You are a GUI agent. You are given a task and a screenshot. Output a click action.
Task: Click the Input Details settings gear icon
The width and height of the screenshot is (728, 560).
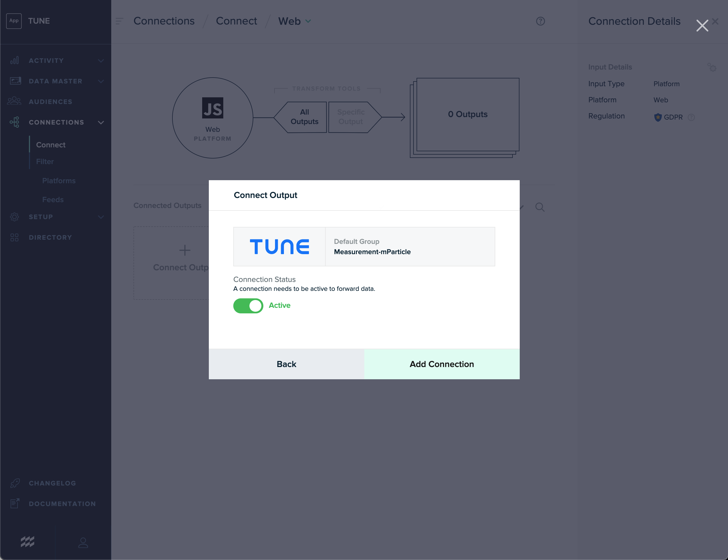click(x=712, y=67)
